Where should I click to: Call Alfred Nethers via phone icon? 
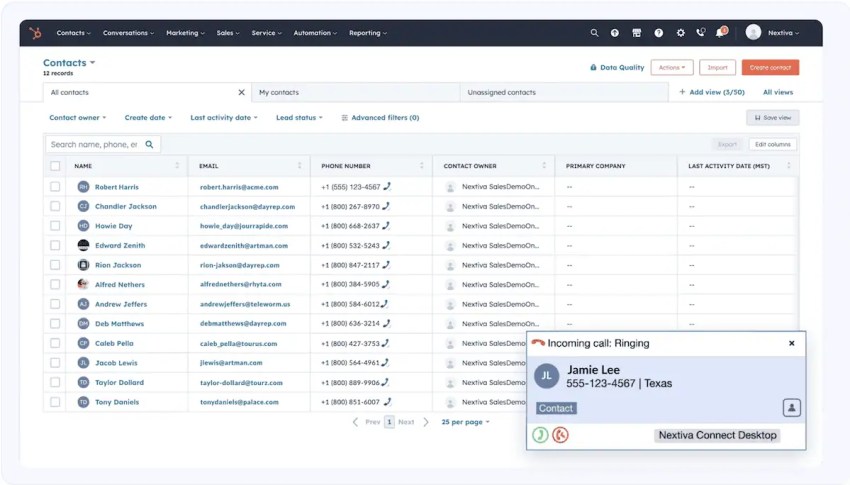point(386,284)
